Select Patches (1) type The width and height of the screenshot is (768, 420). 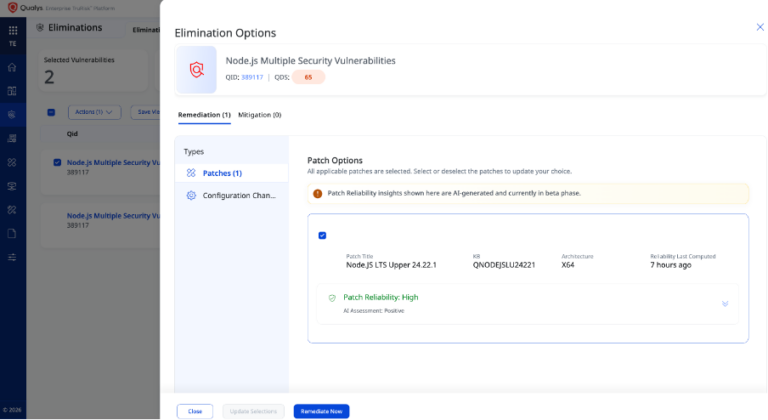[231, 173]
